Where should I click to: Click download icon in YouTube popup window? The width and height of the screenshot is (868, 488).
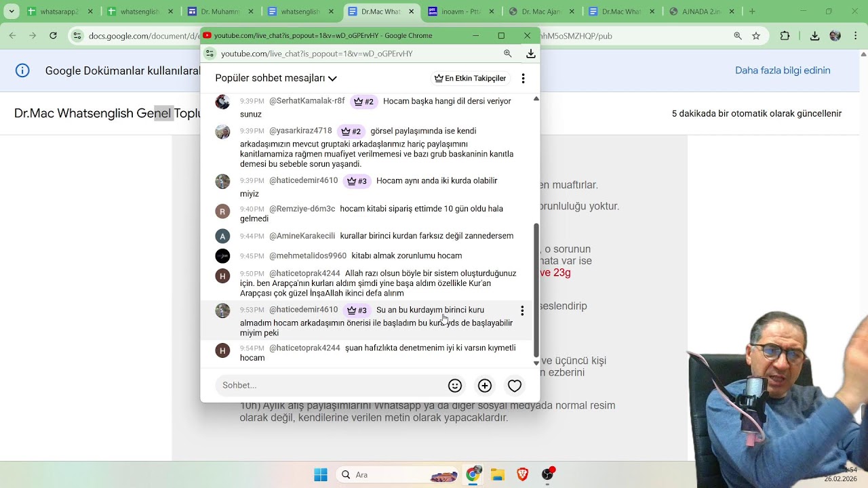531,54
